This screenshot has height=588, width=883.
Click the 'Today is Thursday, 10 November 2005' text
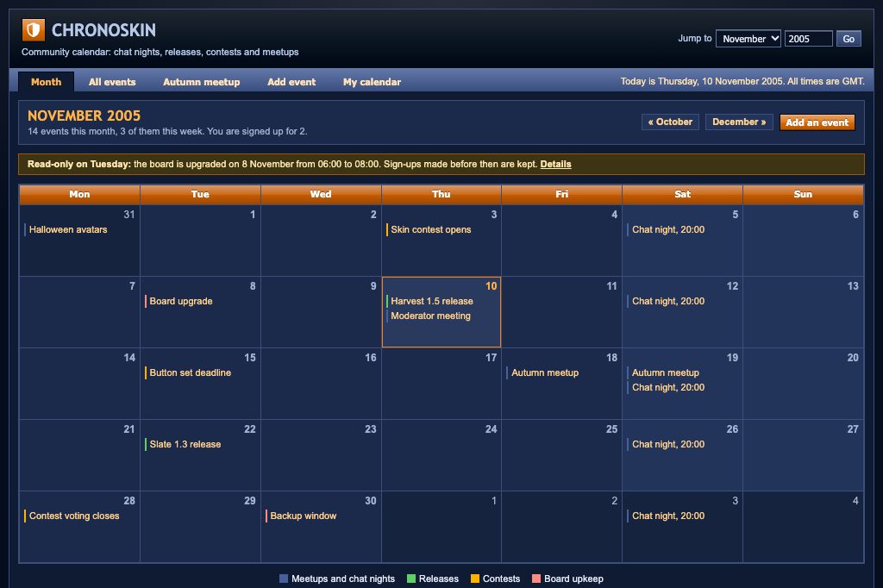[x=702, y=81]
